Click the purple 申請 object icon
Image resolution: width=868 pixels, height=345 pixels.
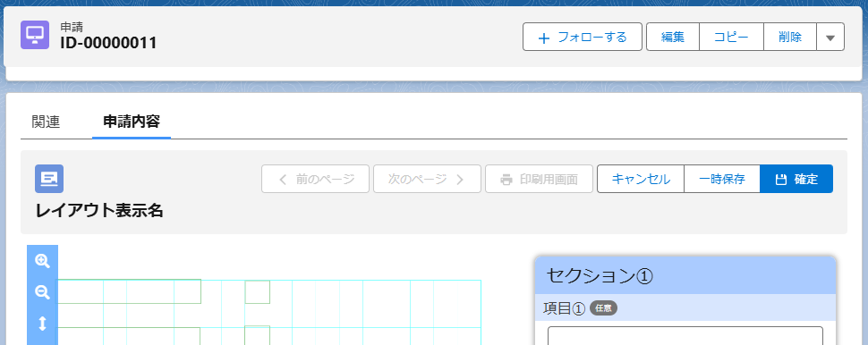[x=35, y=35]
